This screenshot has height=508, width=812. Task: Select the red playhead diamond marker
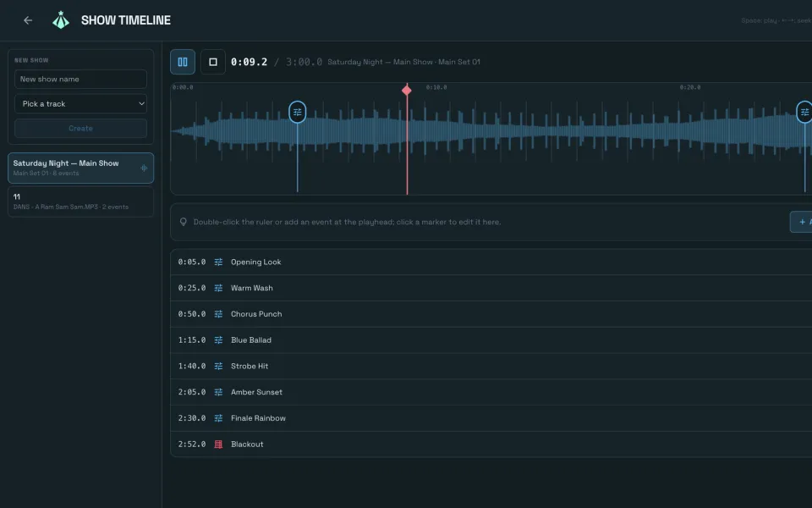407,91
